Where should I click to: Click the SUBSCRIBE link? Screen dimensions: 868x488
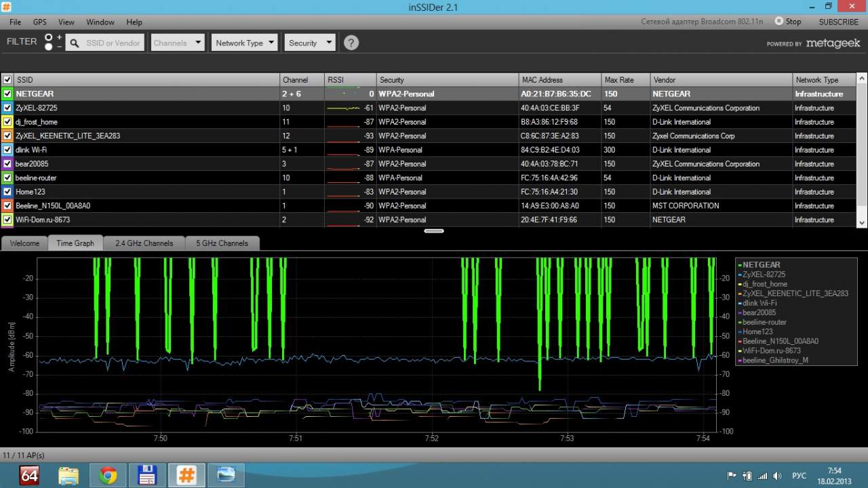pos(838,22)
